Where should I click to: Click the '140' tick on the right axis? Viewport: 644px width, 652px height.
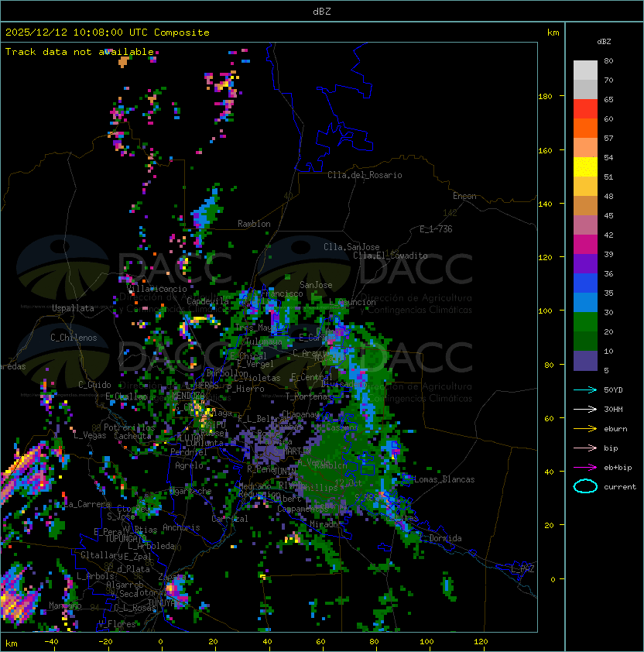tap(545, 204)
